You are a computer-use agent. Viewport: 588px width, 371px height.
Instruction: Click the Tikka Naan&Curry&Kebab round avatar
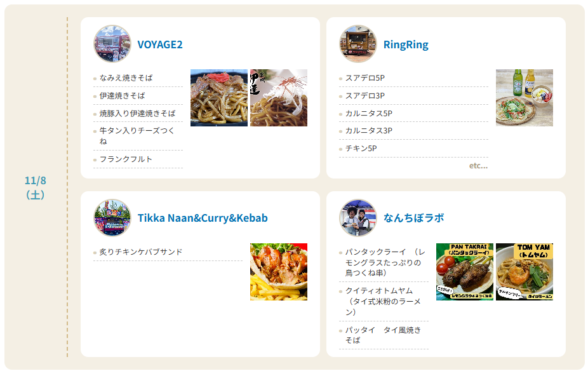(112, 217)
